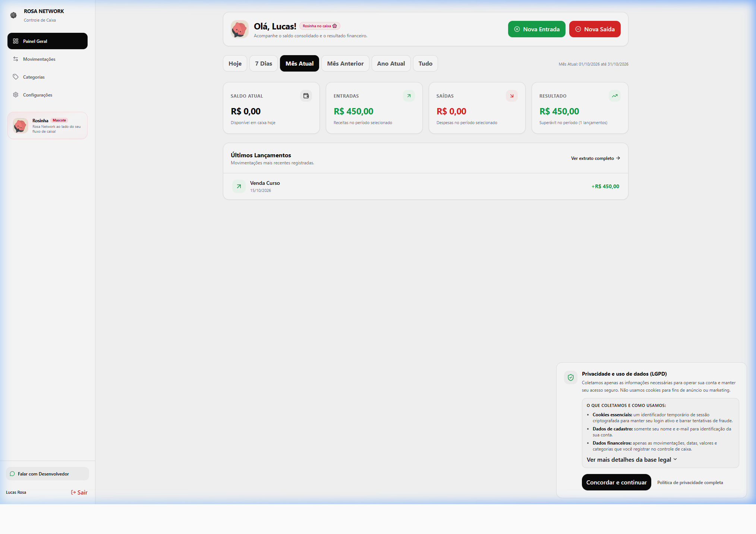Go to Movimentações in the sidebar
This screenshot has width=756, height=534.
[x=47, y=59]
